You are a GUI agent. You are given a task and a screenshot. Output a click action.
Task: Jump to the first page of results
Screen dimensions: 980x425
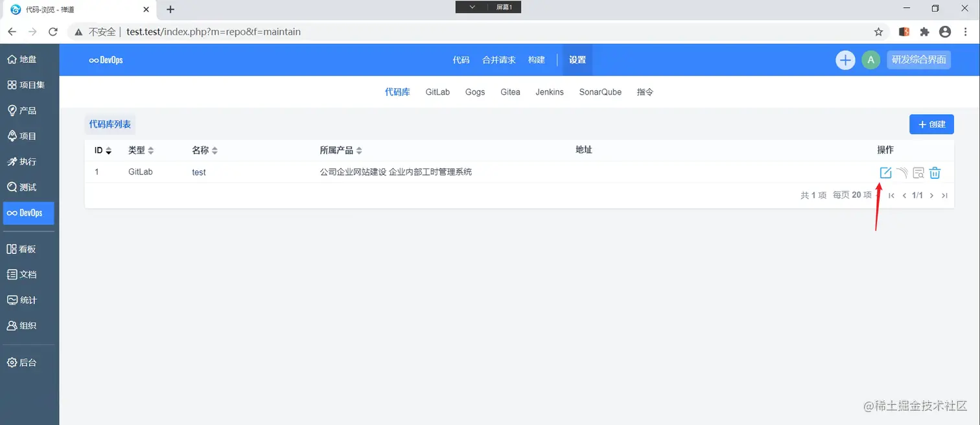pyautogui.click(x=892, y=196)
